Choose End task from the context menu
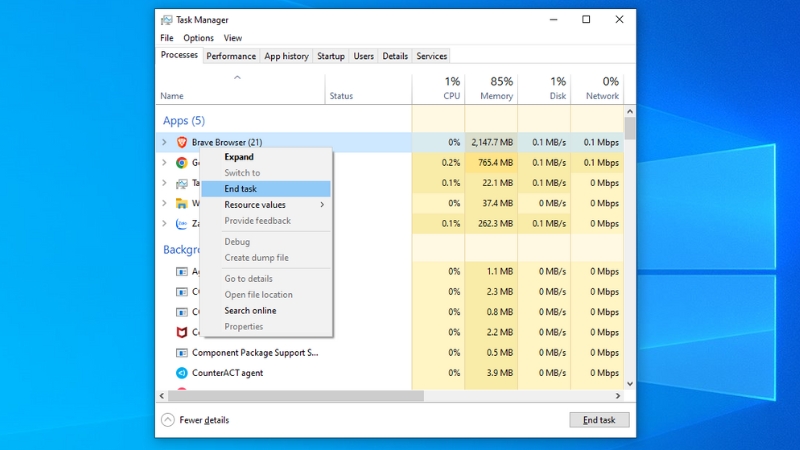This screenshot has height=450, width=800. 241,189
